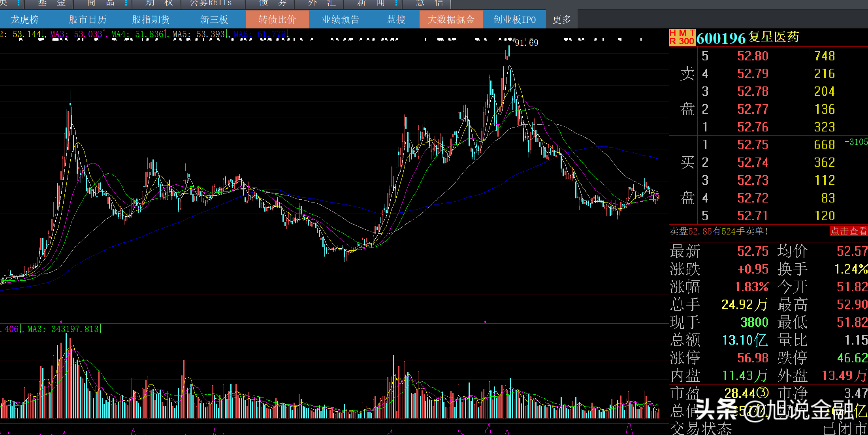
Task: Click the blue MA6: 61.779 indicator
Action: 262,34
